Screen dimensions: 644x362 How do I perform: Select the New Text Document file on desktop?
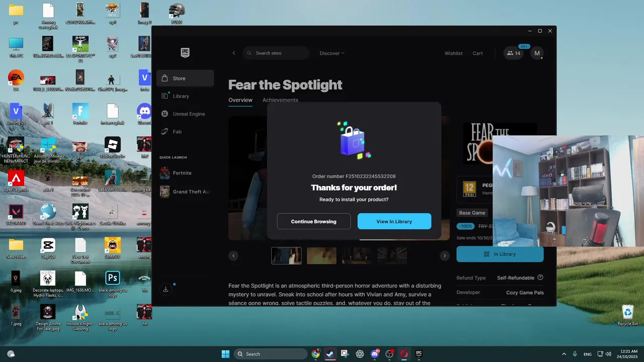click(80, 251)
